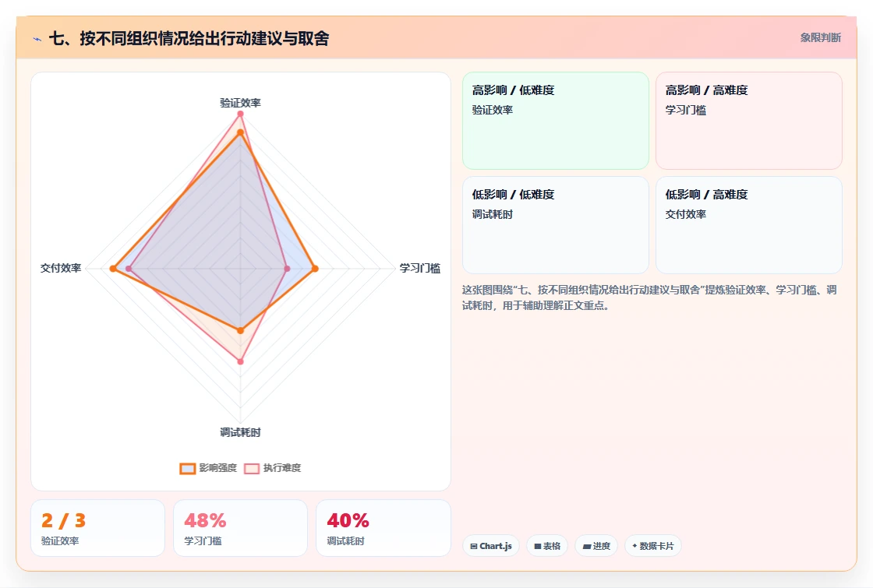Click the Chart.js chip icon
Viewport: 873px width, 588px height.
(474, 546)
